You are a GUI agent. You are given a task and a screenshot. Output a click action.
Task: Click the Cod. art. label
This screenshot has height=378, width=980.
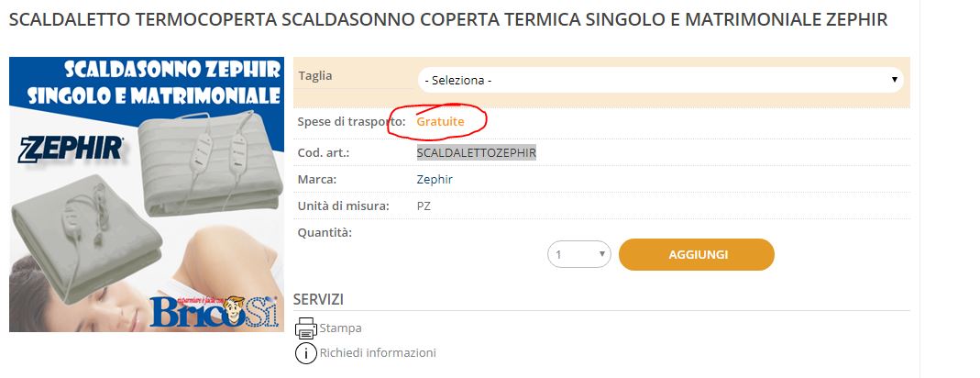click(324, 152)
